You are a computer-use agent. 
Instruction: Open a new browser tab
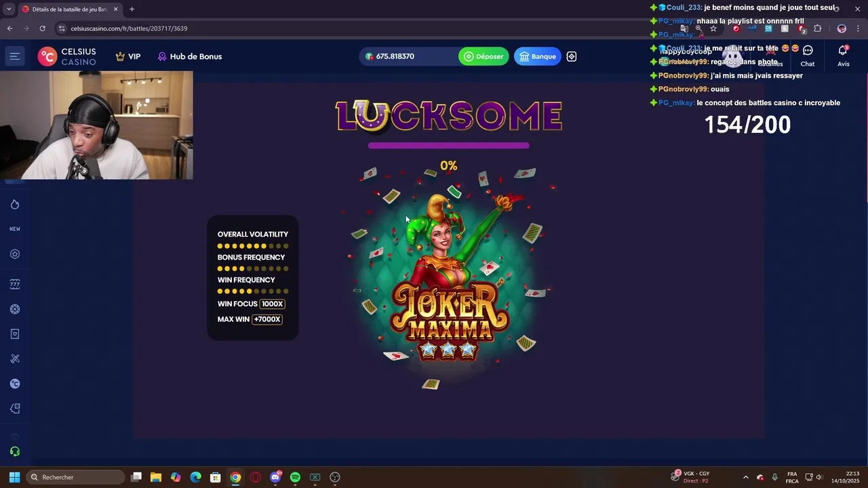(x=132, y=9)
